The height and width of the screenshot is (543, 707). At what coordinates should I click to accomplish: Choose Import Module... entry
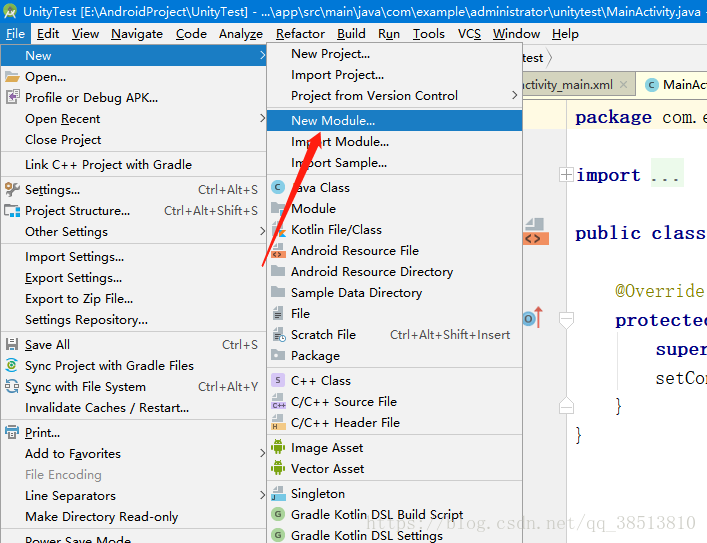(x=395, y=142)
